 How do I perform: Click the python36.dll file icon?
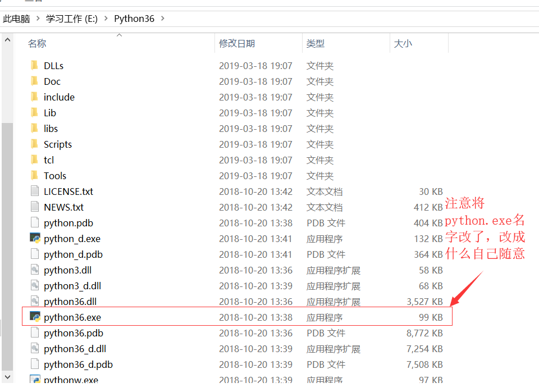click(35, 301)
